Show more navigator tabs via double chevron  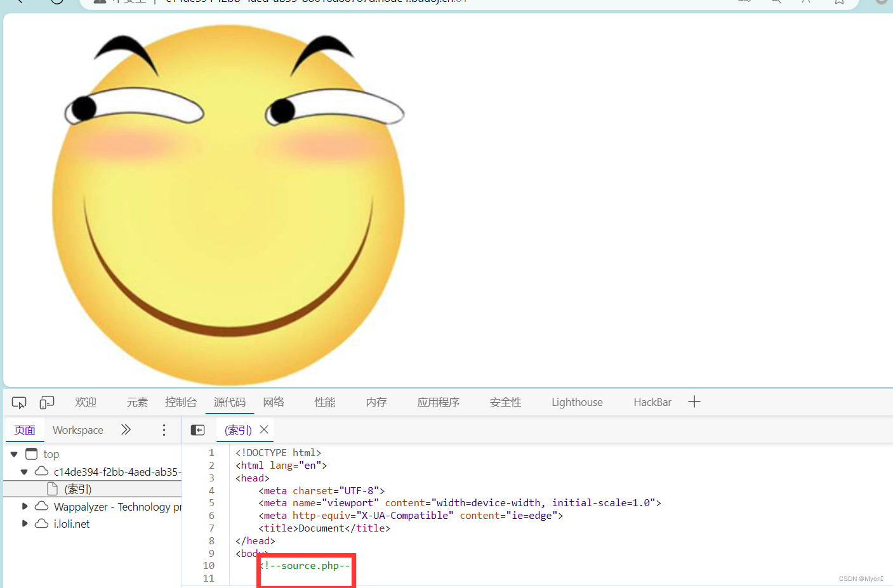coord(126,429)
